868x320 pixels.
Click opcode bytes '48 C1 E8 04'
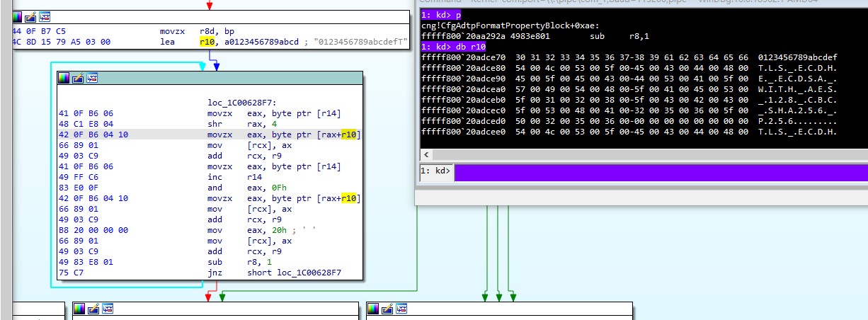pos(86,124)
